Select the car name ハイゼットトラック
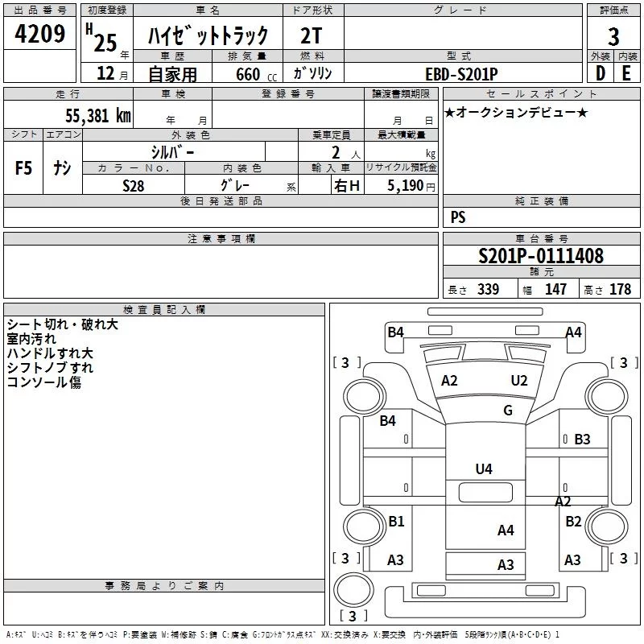 point(208,35)
